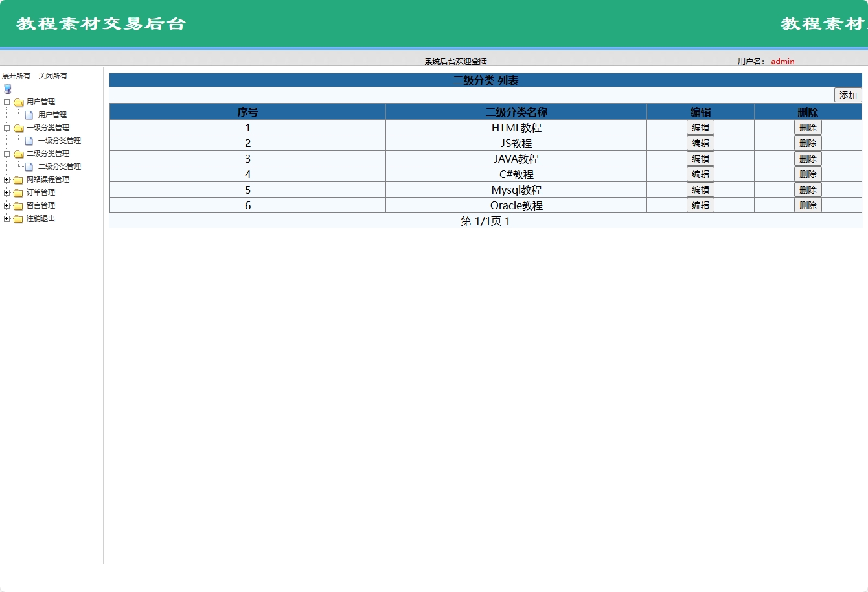Click the 编辑 column header
The height and width of the screenshot is (592, 868).
pyautogui.click(x=700, y=112)
